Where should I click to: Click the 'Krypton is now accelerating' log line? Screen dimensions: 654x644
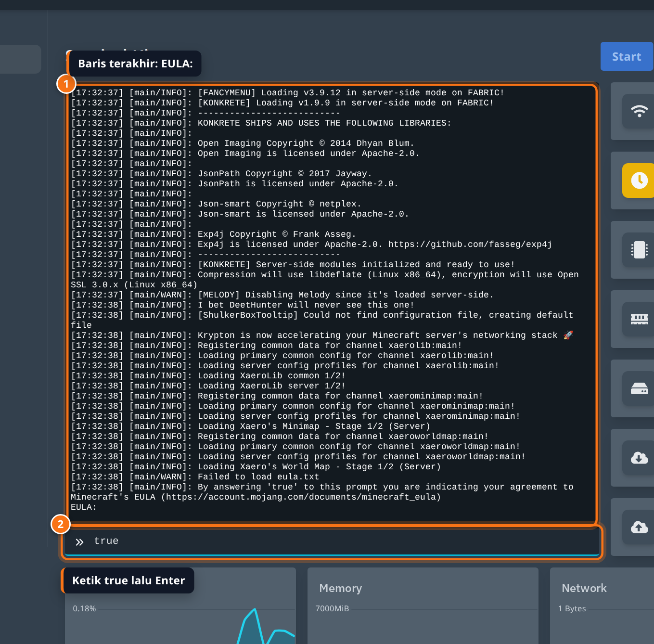(x=322, y=335)
